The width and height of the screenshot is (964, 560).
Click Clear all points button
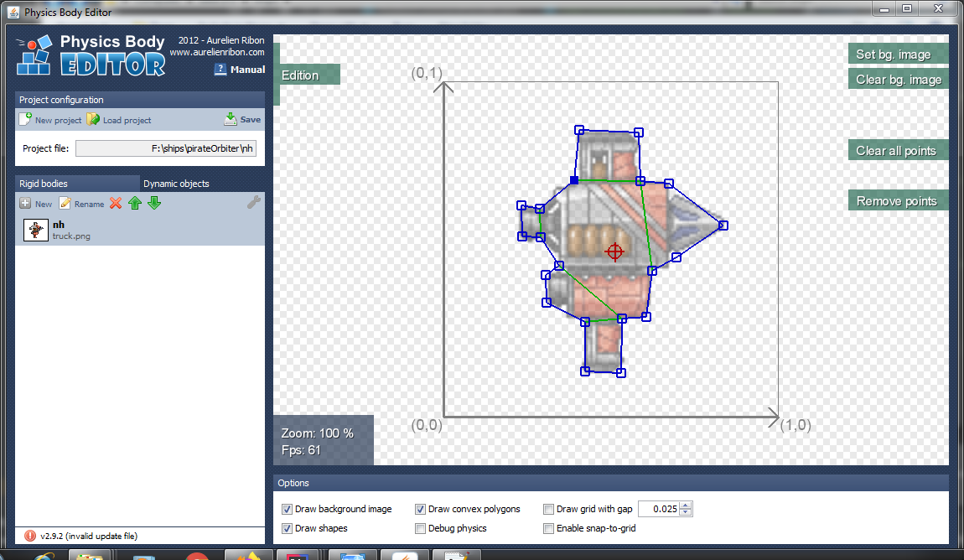pyautogui.click(x=899, y=151)
